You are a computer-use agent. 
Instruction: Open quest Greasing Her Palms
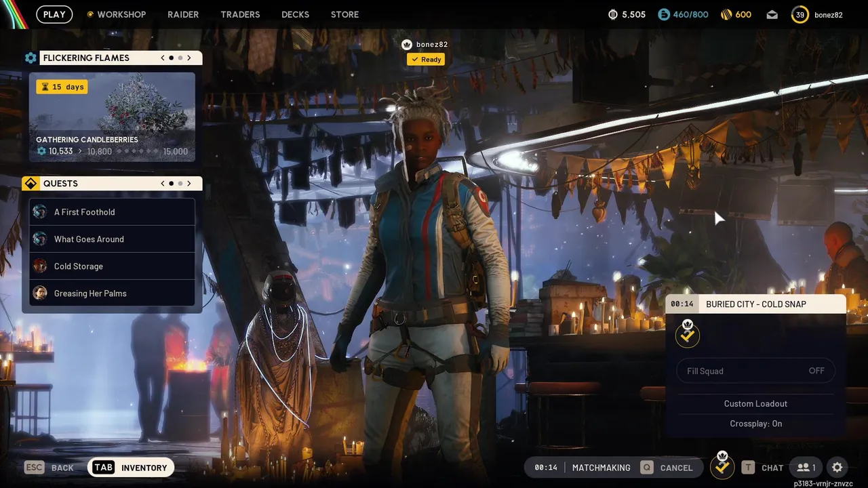112,293
